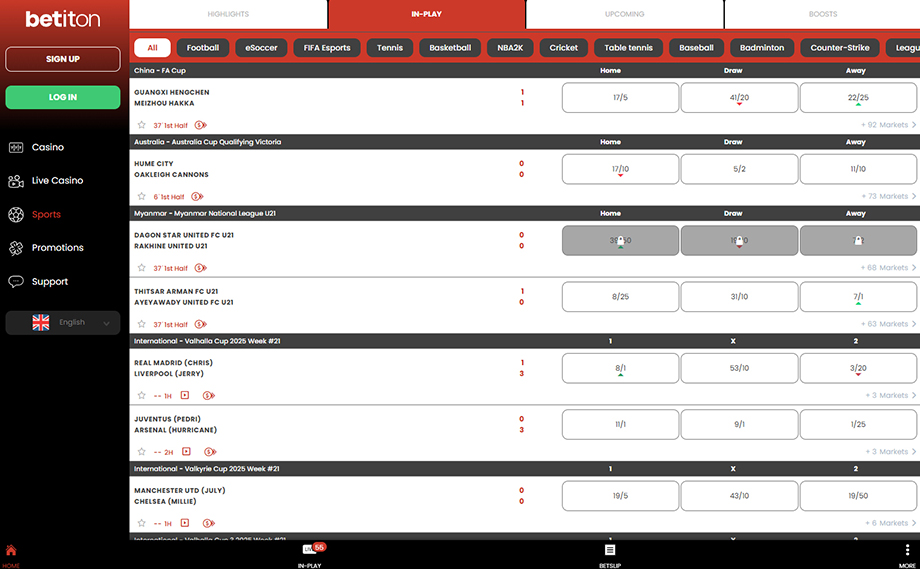The image size is (920, 569).
Task: Switch to the Upcoming tab
Action: pos(625,14)
